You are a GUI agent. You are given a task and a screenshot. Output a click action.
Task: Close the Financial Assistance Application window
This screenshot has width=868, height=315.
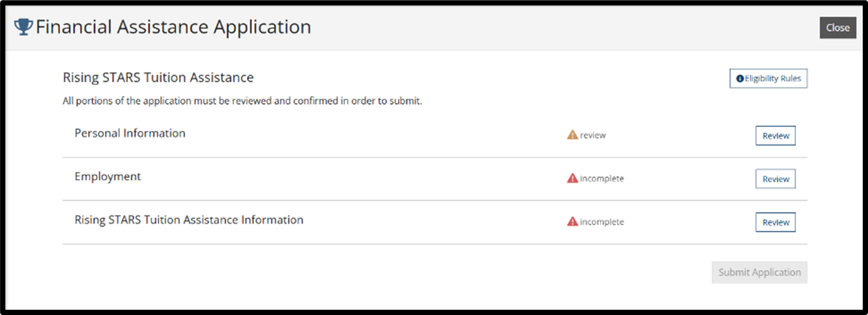coord(838,28)
